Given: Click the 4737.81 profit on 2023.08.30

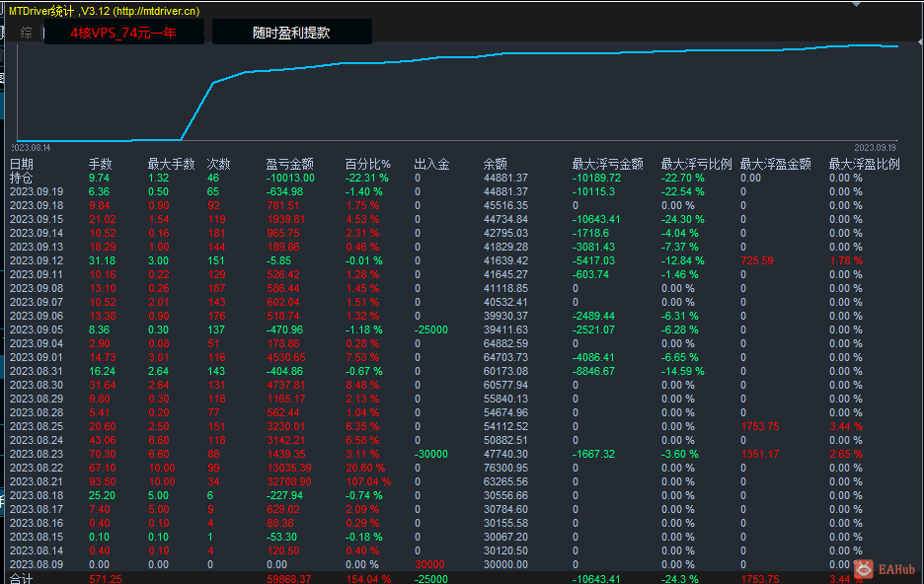Looking at the screenshot, I should 286,385.
